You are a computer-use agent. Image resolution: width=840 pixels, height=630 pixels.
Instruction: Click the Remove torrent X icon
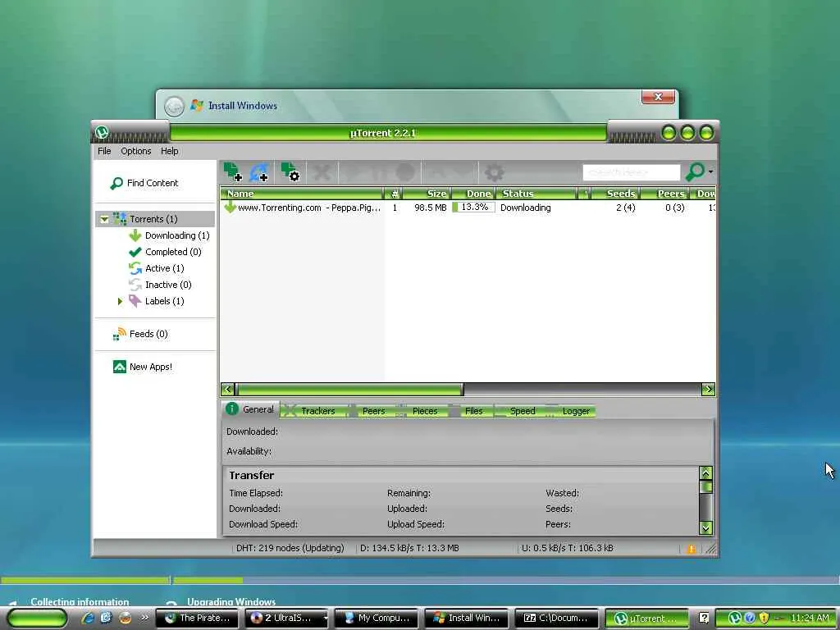click(x=322, y=172)
